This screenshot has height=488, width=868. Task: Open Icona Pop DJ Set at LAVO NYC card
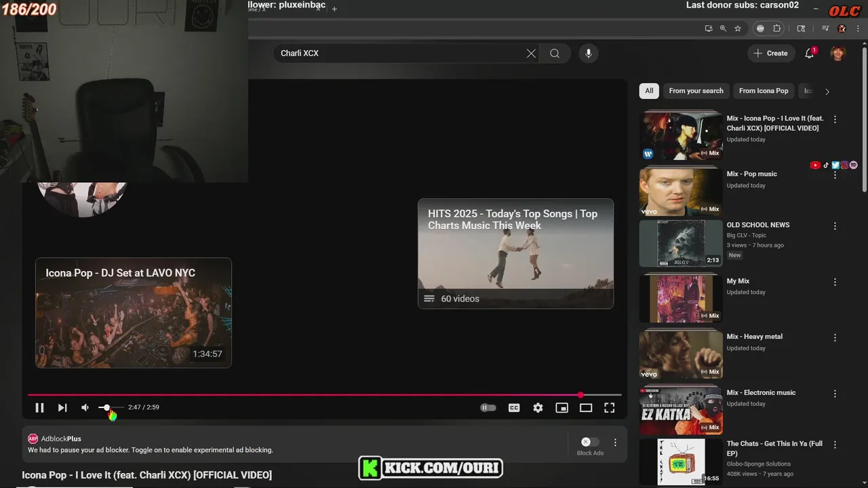(x=134, y=313)
